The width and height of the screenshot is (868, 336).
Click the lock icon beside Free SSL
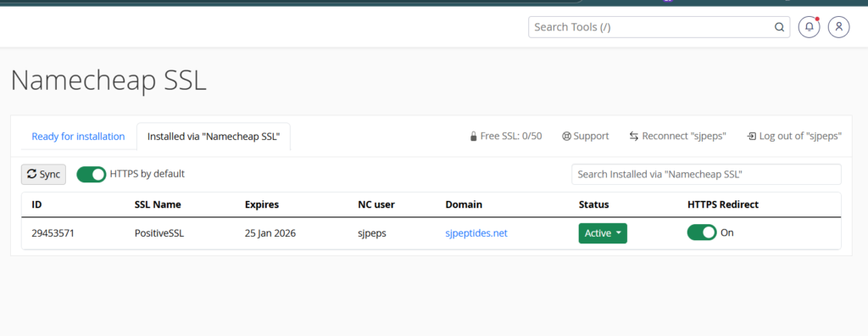[x=473, y=137]
